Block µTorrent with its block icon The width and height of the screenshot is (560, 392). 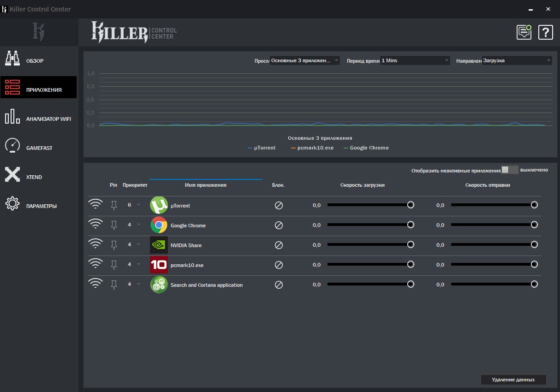pyautogui.click(x=279, y=206)
